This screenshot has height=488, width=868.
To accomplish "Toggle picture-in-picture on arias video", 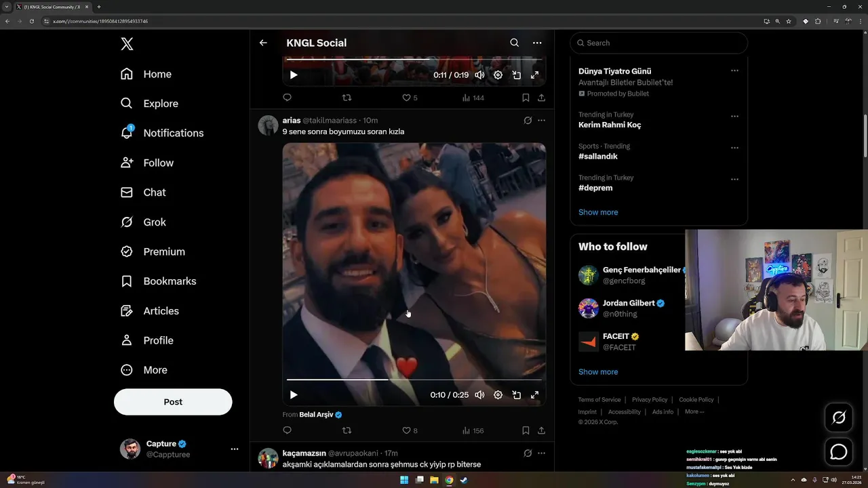I will point(516,395).
